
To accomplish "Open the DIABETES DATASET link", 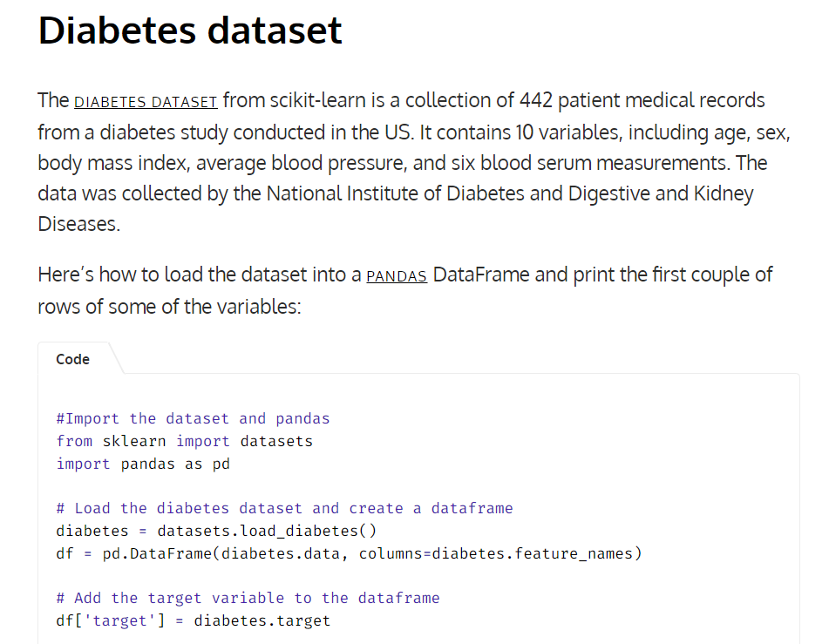I will click(x=146, y=101).
